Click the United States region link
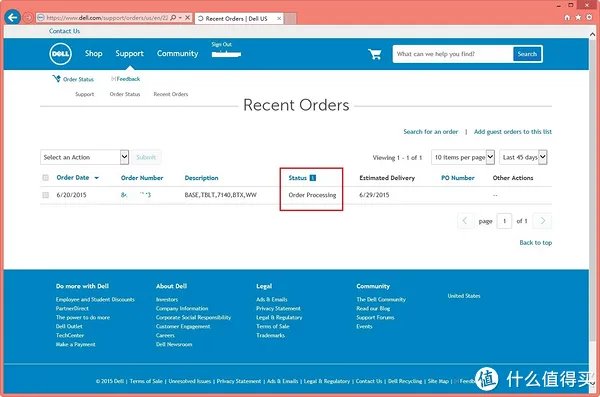Image resolution: width=600 pixels, height=397 pixels. (464, 296)
